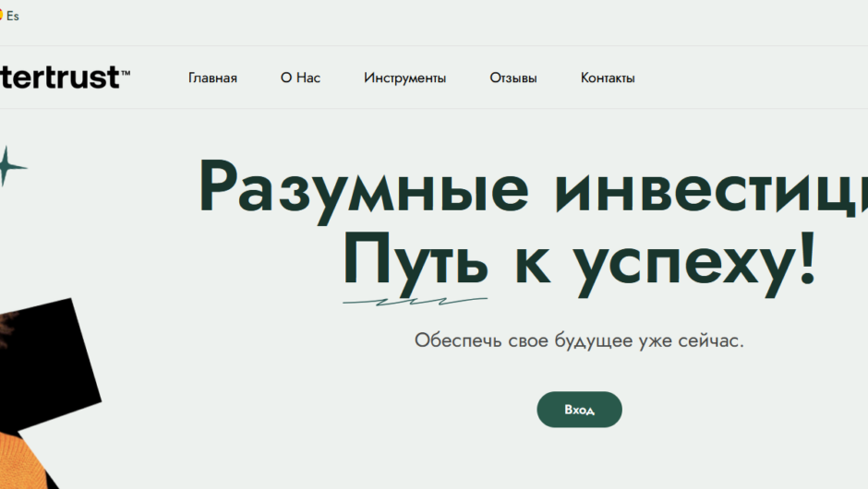Click the partial word инвестиц in headline
This screenshot has width=868, height=489.
[x=711, y=188]
